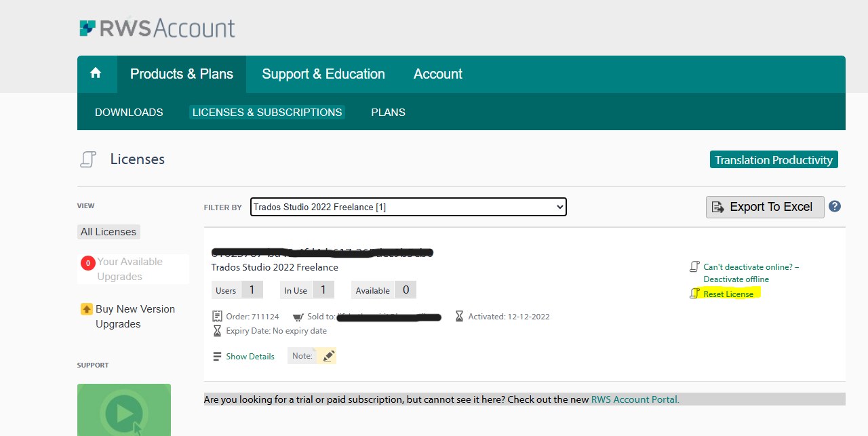Click the hourglass icon next to Activated date

460,316
